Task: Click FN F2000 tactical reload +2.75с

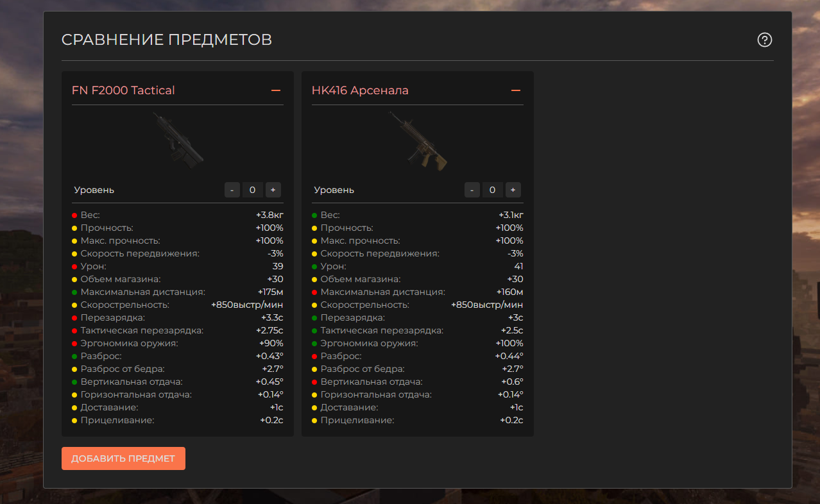Action: 269,330
